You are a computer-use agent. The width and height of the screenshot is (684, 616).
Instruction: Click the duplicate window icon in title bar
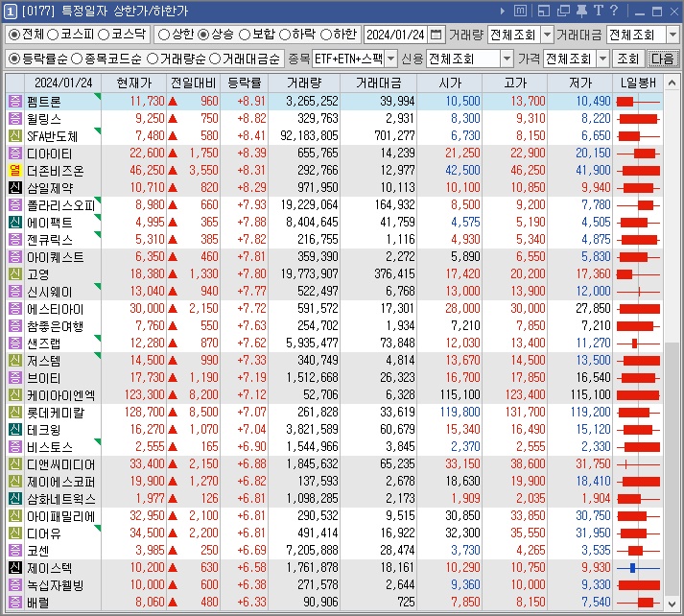click(x=563, y=11)
